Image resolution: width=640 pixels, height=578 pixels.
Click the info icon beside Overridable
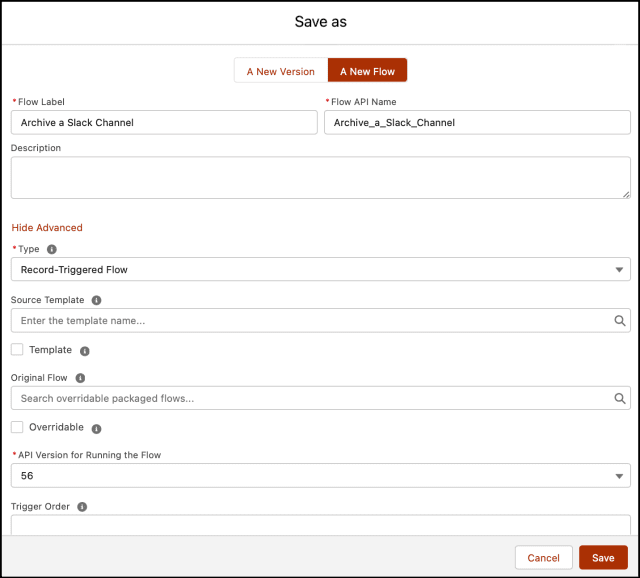97,428
